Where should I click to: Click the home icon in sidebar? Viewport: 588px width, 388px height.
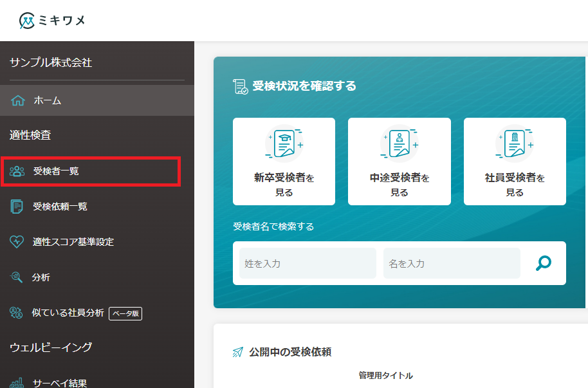[18, 100]
